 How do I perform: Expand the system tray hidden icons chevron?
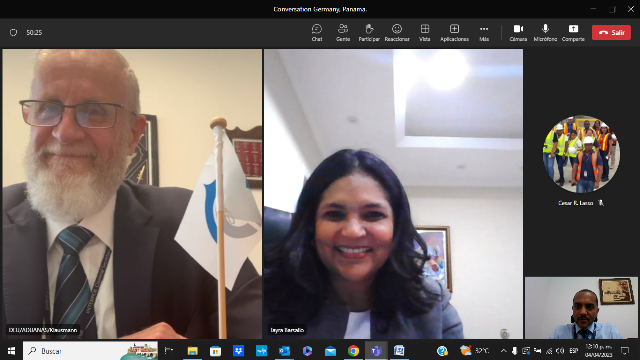point(504,351)
